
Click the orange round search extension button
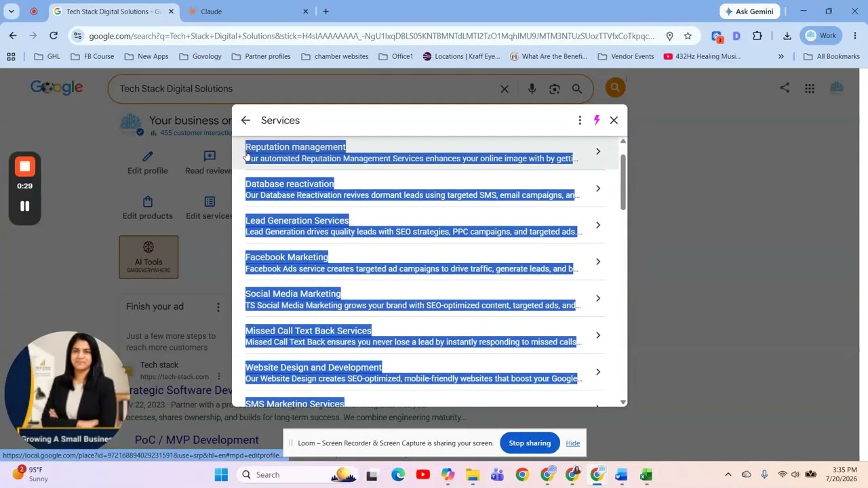(615, 87)
